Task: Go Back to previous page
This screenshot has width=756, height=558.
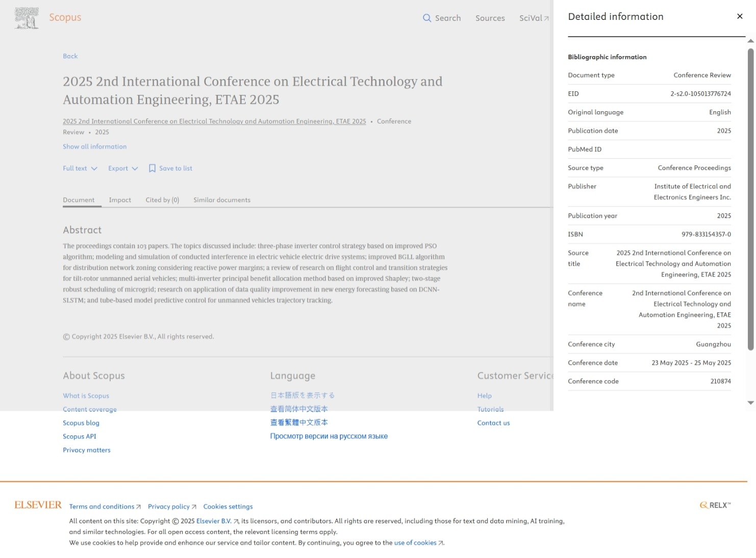Action: 70,56
